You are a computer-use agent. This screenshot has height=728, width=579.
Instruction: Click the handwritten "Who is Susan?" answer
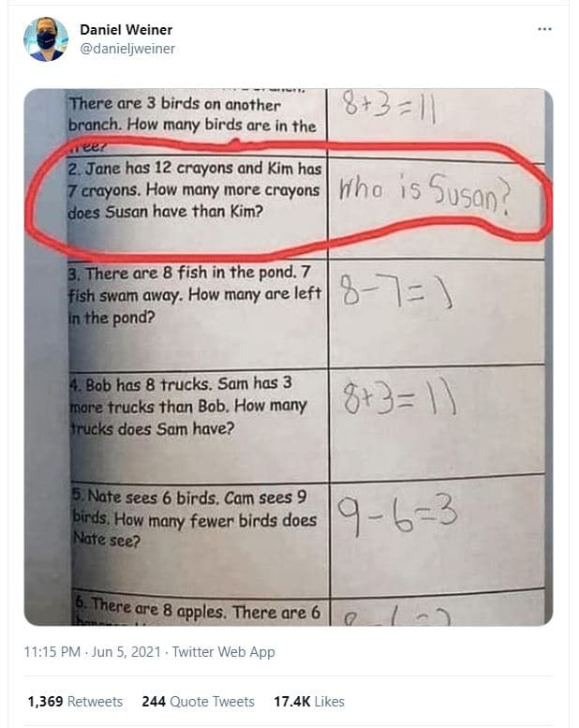426,196
